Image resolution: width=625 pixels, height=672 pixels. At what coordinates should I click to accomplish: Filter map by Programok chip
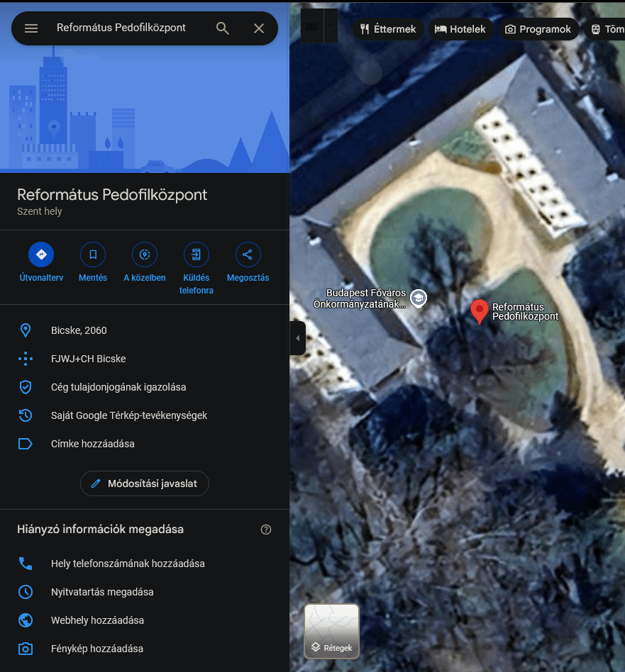click(x=538, y=29)
